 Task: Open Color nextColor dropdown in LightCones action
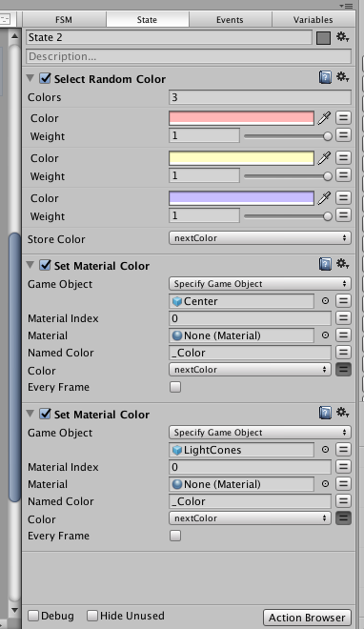coord(250,517)
